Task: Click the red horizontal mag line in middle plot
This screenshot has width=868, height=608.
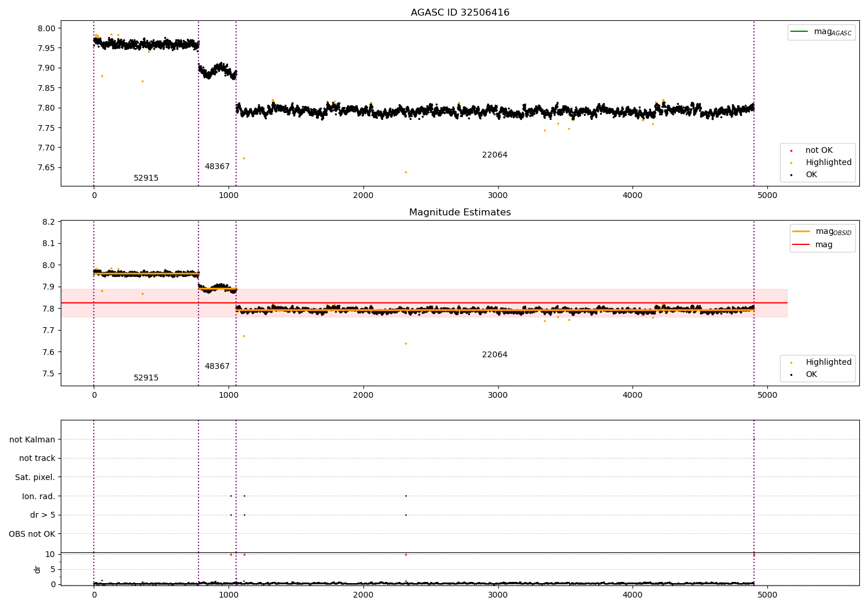Action: coord(424,303)
